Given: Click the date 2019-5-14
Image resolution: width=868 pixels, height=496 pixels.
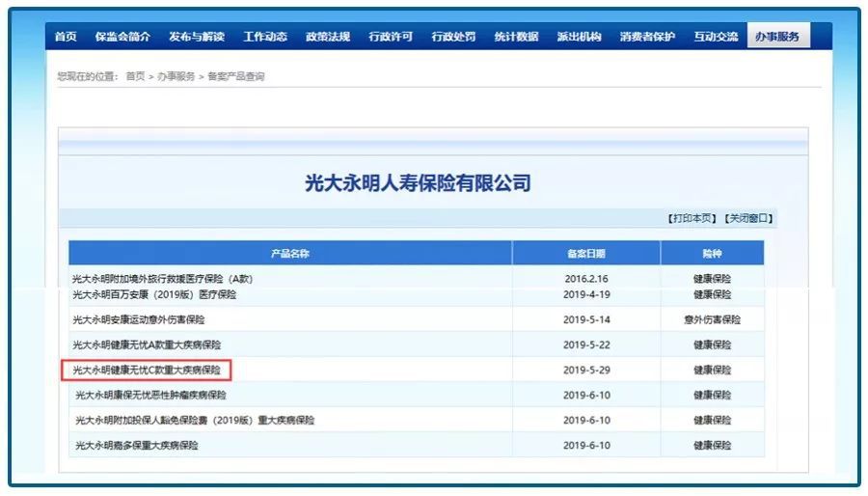Looking at the screenshot, I should click(x=586, y=319).
